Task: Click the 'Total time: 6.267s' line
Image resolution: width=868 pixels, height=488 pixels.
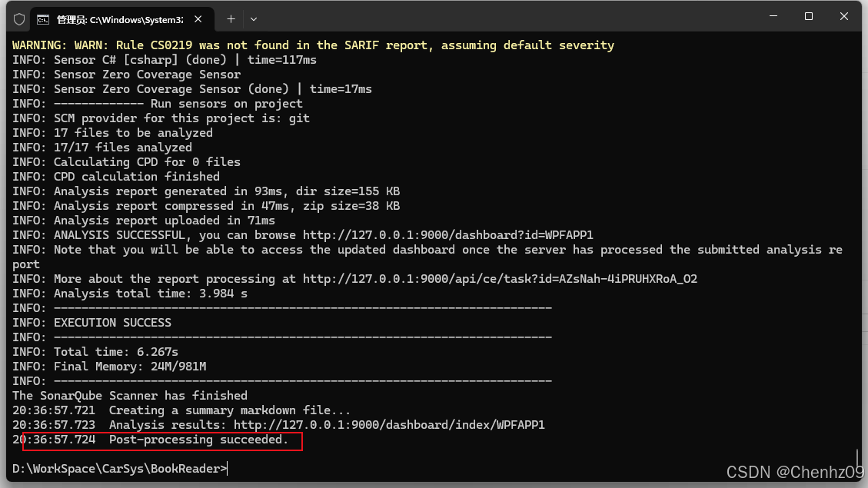Action: click(95, 352)
